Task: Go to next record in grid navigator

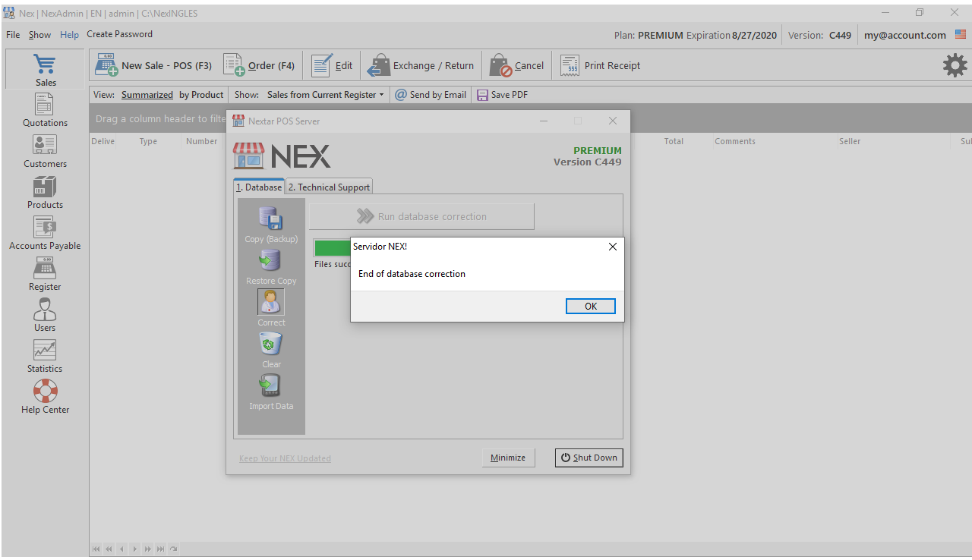Action: point(135,549)
